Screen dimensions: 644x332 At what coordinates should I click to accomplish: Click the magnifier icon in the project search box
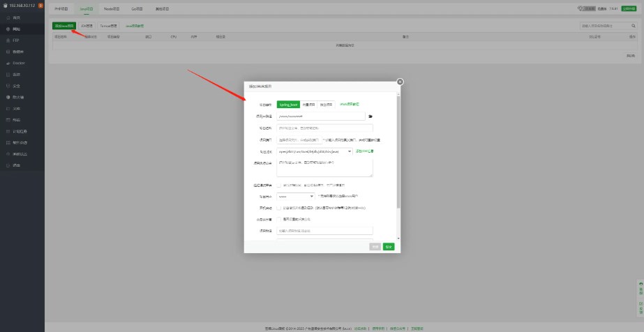[x=634, y=26]
